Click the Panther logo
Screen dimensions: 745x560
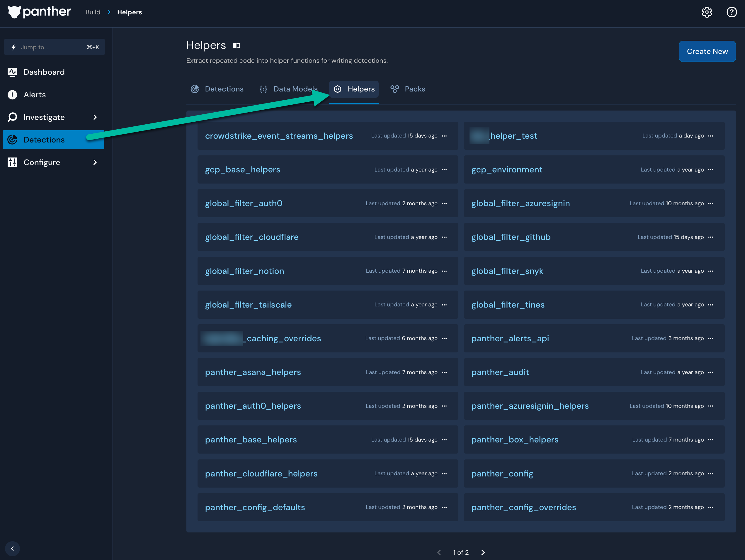click(39, 12)
